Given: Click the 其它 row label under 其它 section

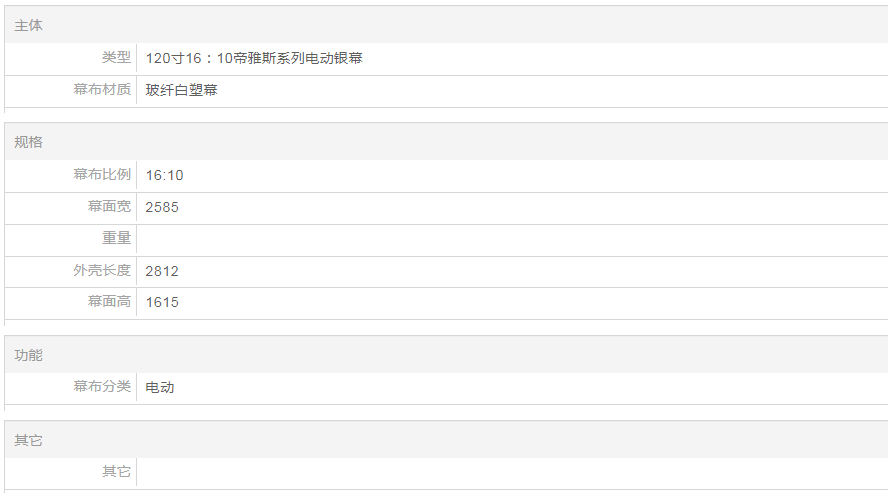Looking at the screenshot, I should click(x=116, y=472).
